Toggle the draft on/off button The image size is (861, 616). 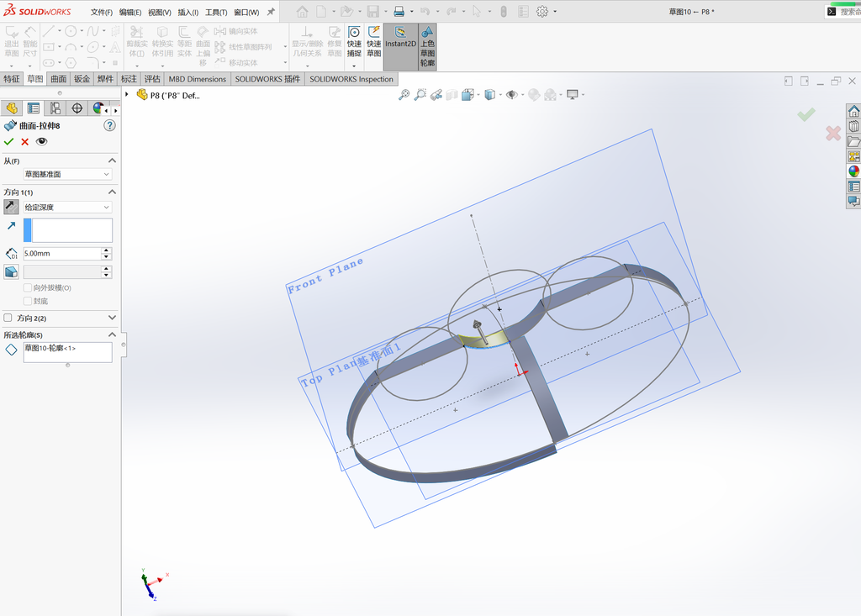point(11,271)
